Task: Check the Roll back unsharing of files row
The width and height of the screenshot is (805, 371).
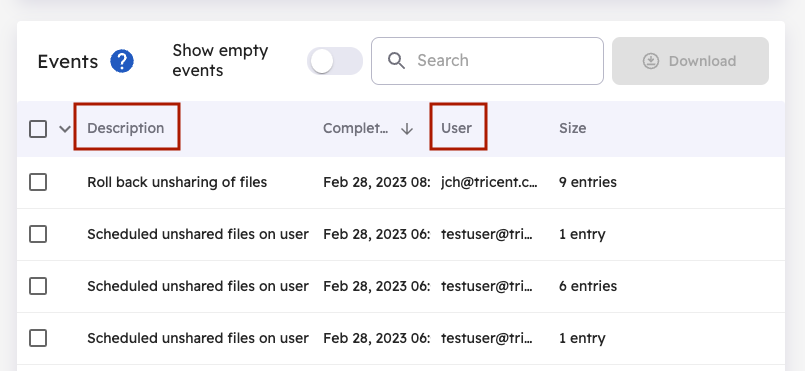Action: click(38, 182)
